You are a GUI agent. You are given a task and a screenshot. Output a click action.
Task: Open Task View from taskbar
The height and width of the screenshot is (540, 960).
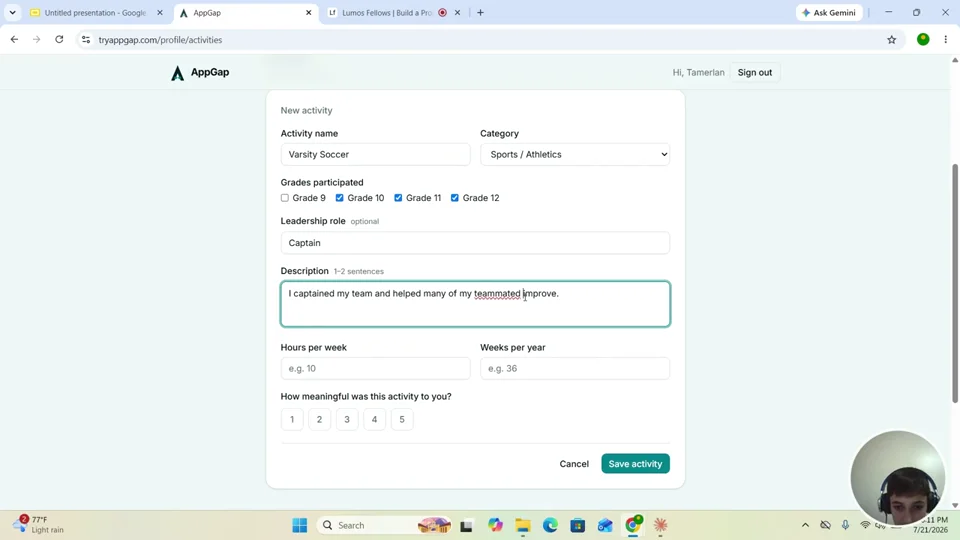(467, 525)
